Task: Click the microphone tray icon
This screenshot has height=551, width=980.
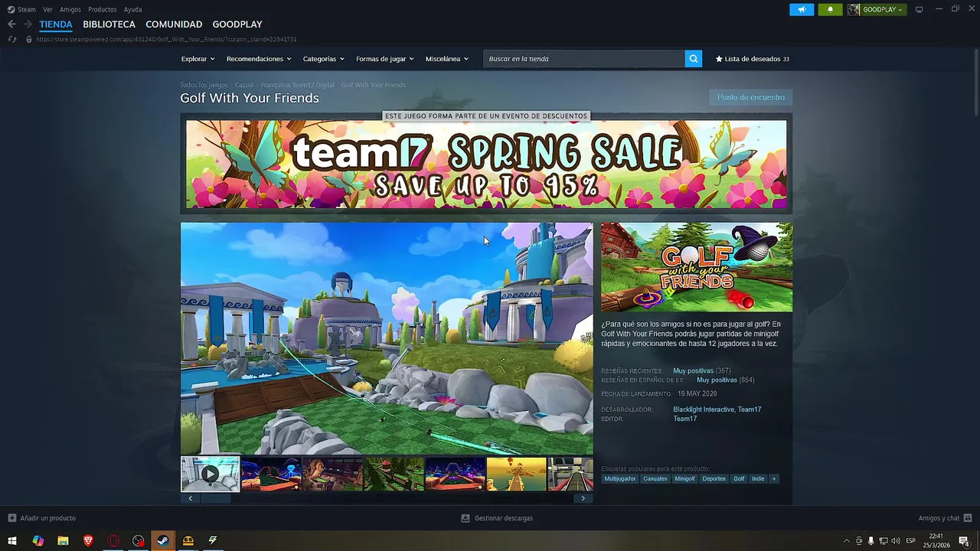Action: coord(871,541)
